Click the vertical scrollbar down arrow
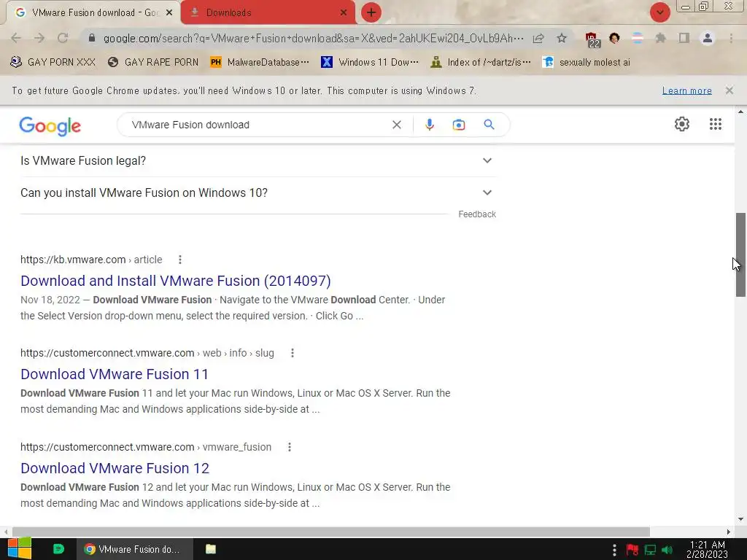This screenshot has height=560, width=747. click(x=740, y=519)
